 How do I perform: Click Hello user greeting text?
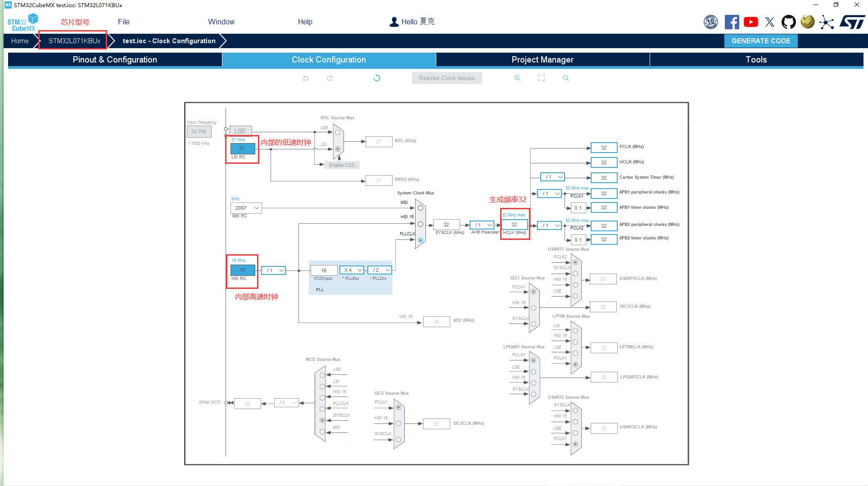coord(418,22)
